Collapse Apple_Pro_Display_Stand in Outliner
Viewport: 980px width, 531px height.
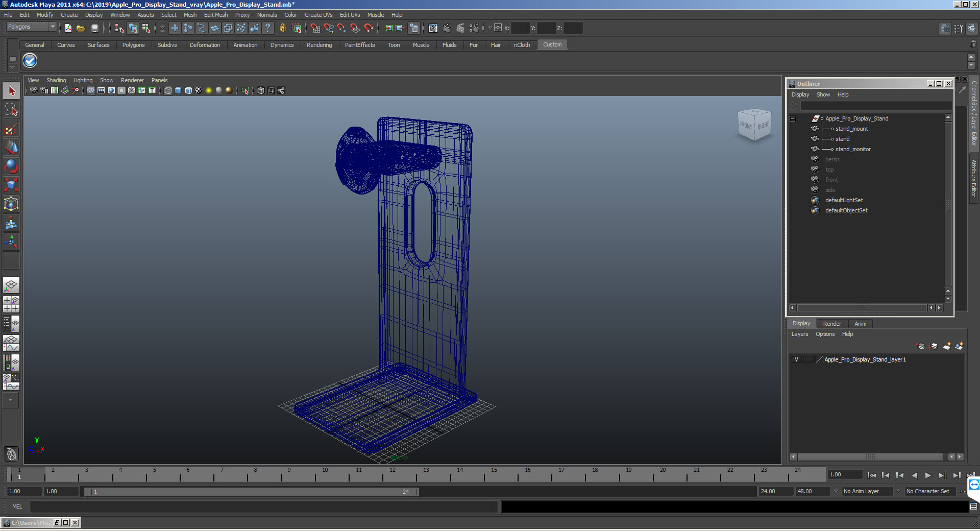pos(793,118)
